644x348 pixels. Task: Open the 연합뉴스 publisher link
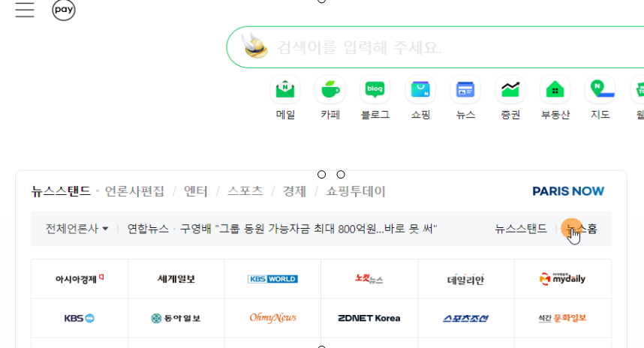click(x=148, y=229)
